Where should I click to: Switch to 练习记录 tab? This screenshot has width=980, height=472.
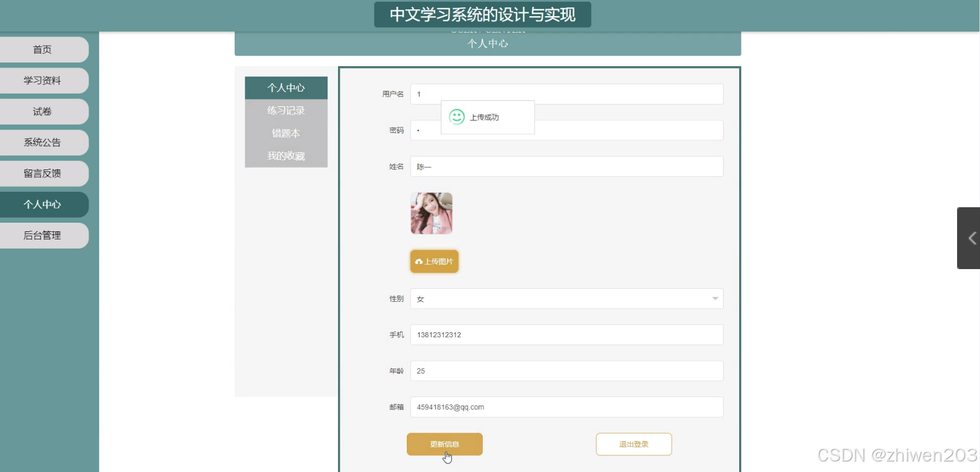point(286,111)
